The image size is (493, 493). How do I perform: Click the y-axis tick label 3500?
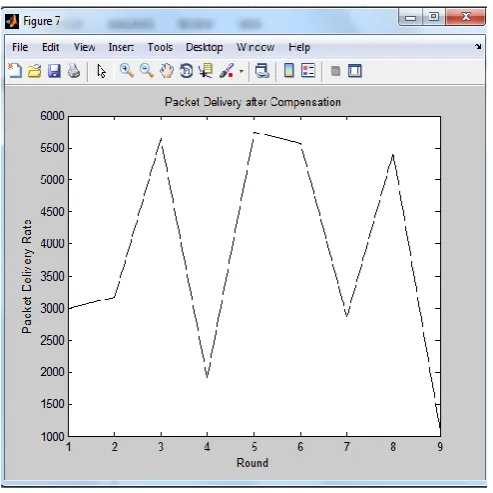pyautogui.click(x=52, y=276)
